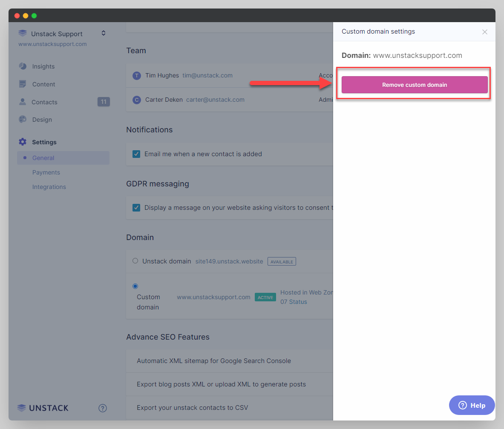Close the Custom domain settings panel
Viewport: 504px width, 429px height.
click(484, 31)
